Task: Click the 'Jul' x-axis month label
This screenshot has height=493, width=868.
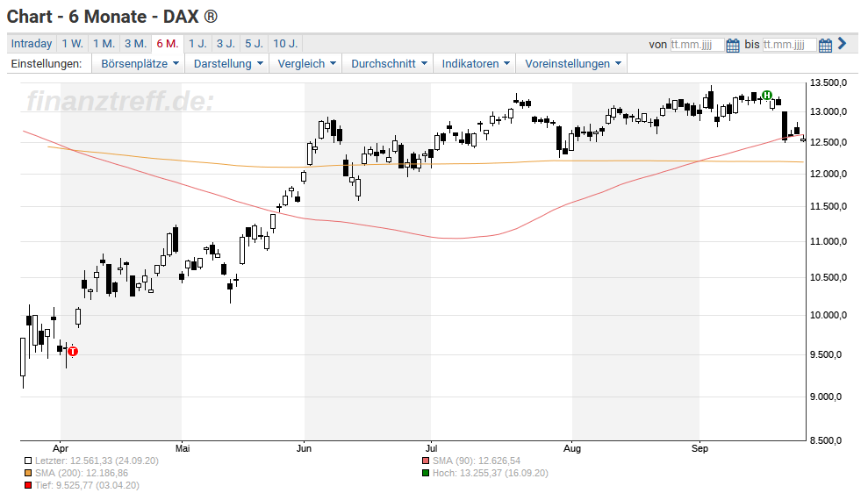Action: tap(431, 449)
